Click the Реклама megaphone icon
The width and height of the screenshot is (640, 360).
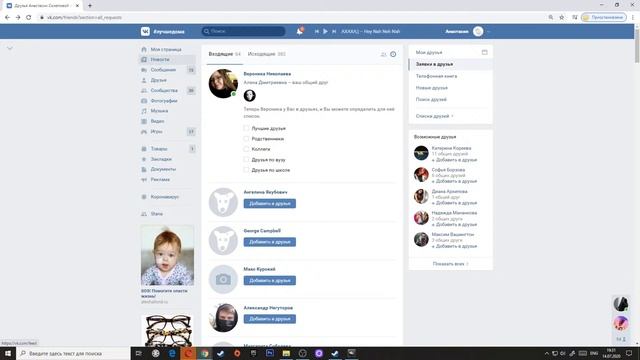(x=144, y=180)
